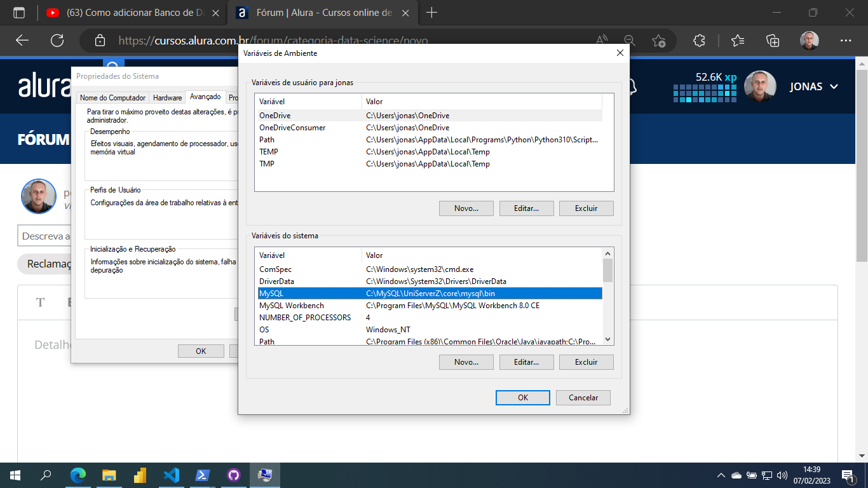Image resolution: width=868 pixels, height=488 pixels.
Task: Click the read aloud icon in address bar
Action: [602, 41]
